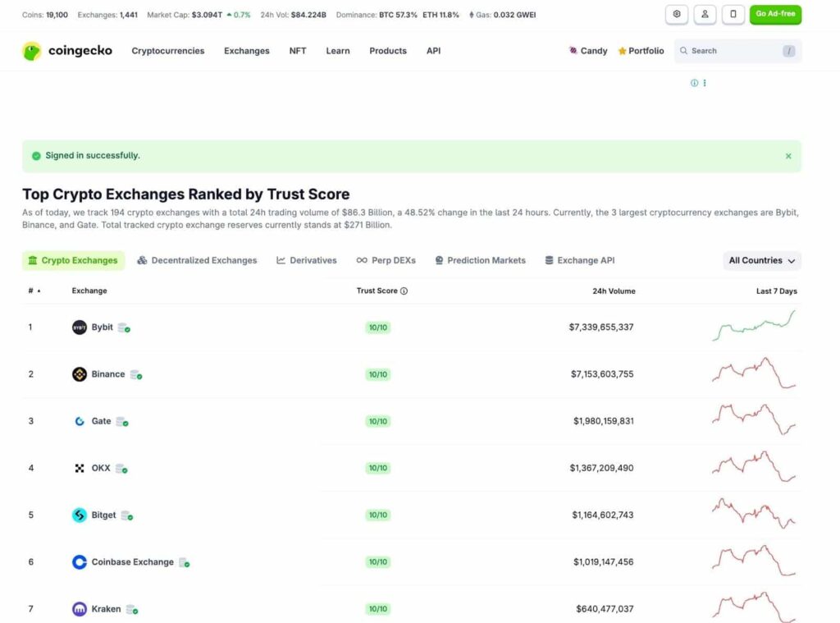The image size is (840, 623).
Task: Click the reserves checkmark next to OKX
Action: coord(121,469)
